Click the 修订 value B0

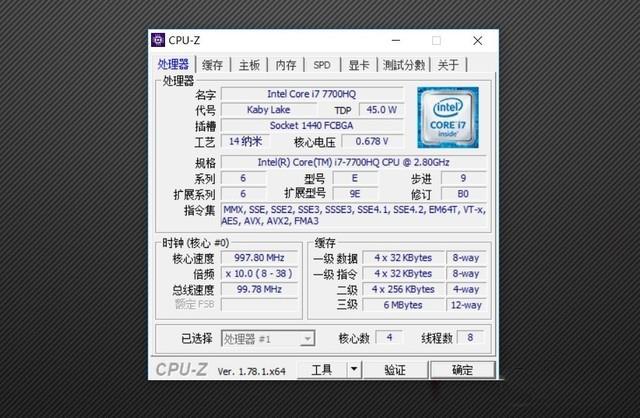[x=463, y=193]
